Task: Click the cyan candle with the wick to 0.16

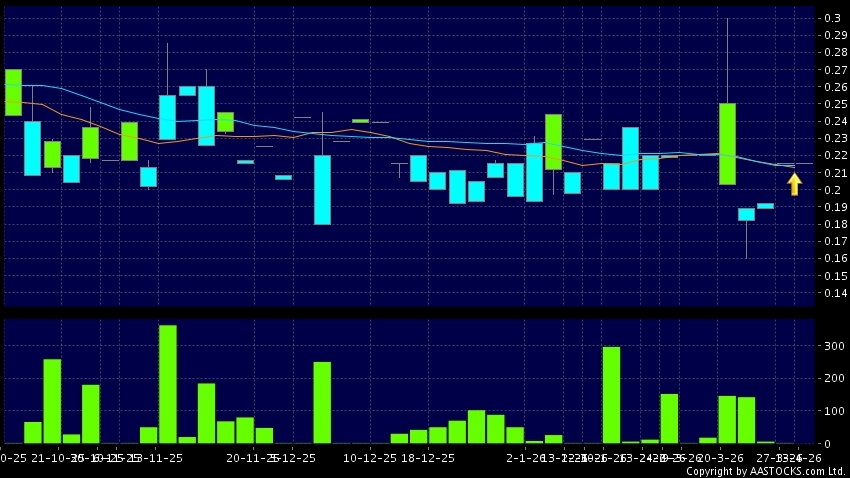Action: (x=746, y=214)
